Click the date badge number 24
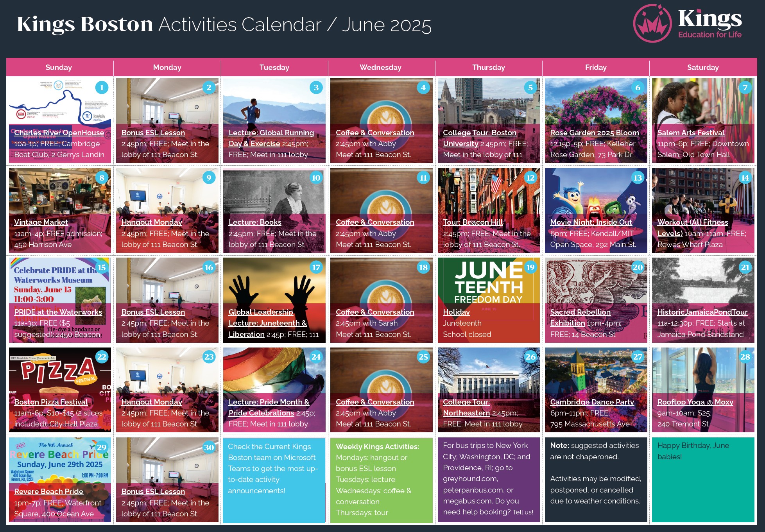This screenshot has height=532, width=765. click(x=316, y=357)
